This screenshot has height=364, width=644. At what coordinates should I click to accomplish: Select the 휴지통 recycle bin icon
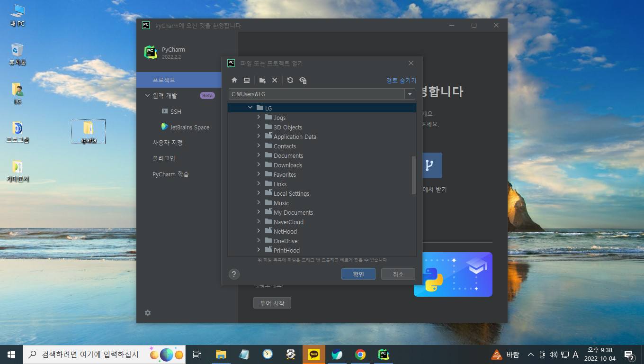pyautogui.click(x=18, y=54)
